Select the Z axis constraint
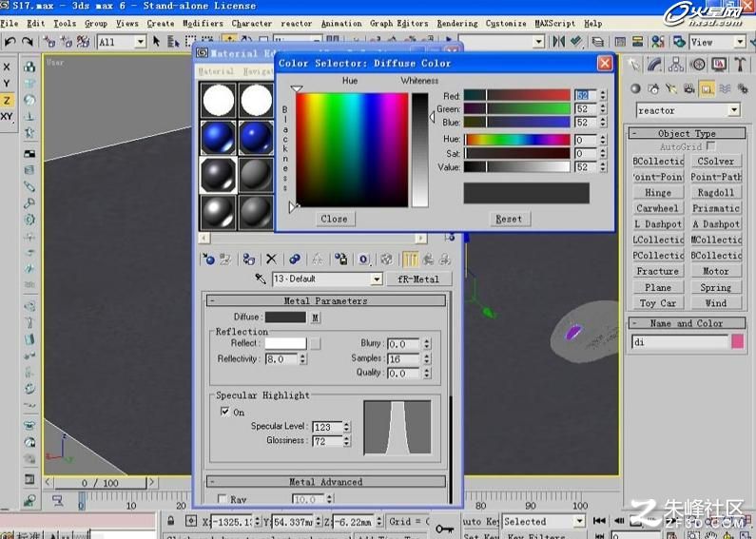This screenshot has width=756, height=539. [x=7, y=100]
